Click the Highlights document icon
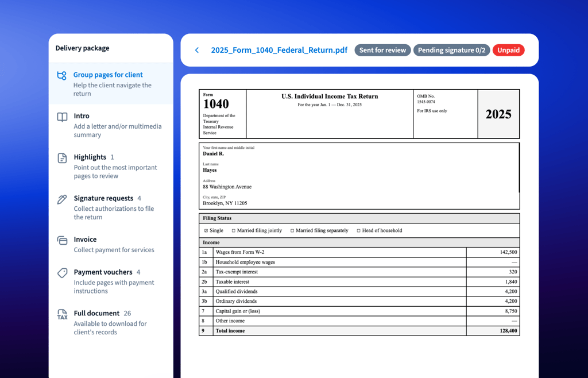The width and height of the screenshot is (588, 378). (62, 158)
